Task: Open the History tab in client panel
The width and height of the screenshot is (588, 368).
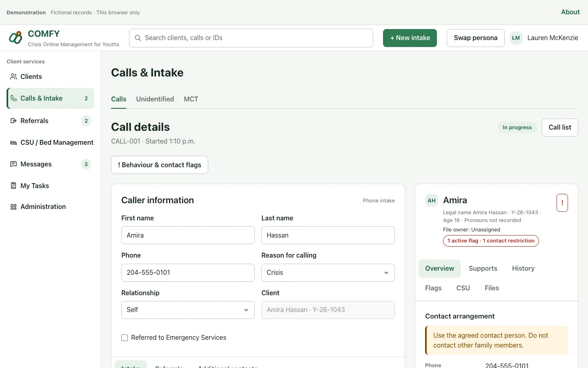Action: tap(523, 269)
